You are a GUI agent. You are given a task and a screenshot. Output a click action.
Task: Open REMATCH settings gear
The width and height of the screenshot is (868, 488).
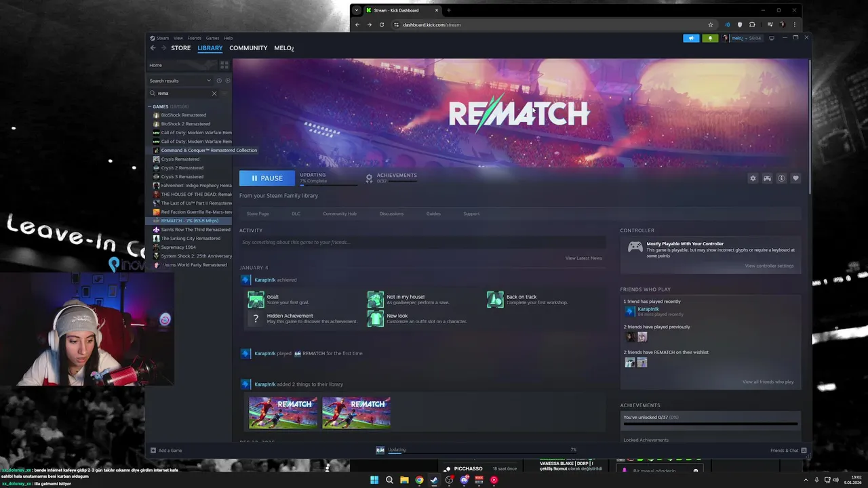click(753, 178)
